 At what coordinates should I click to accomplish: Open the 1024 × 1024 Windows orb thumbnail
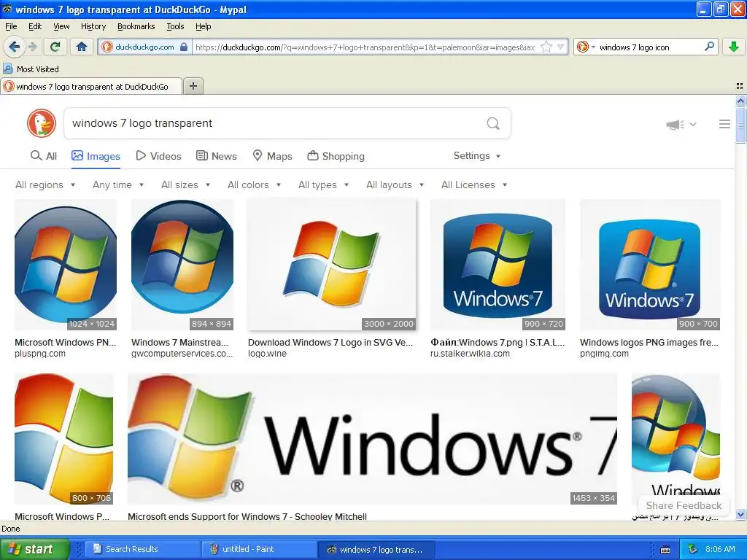coord(66,265)
